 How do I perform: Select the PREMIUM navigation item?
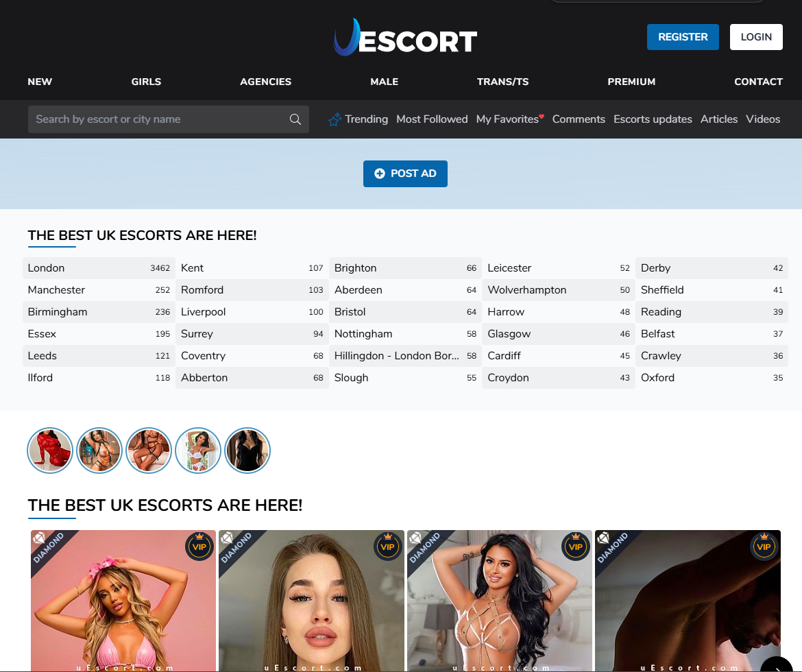[x=631, y=82]
